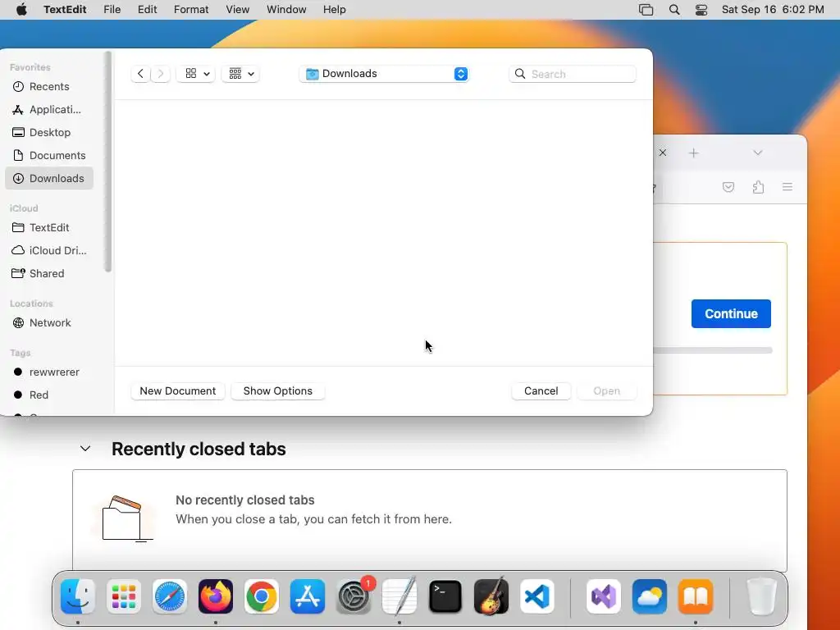Open the Help menu
The height and width of the screenshot is (630, 840).
coord(335,10)
